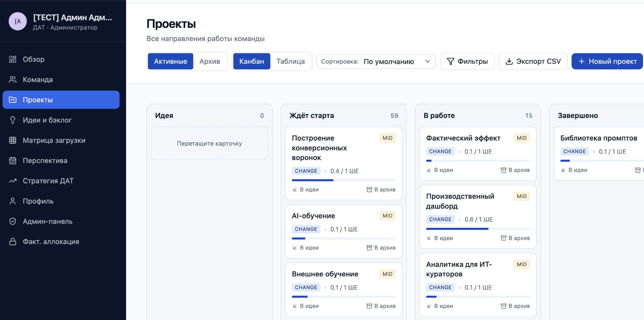Click the Обзор grid icon in the sidebar

coord(13,59)
